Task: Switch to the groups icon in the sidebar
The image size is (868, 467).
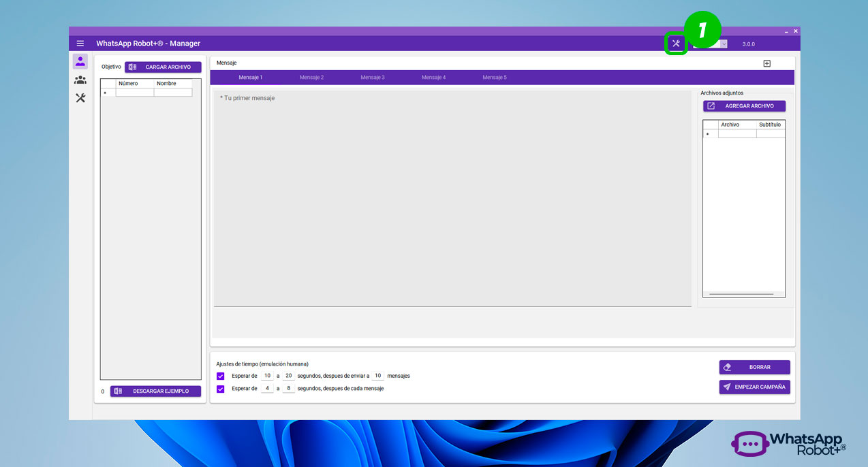Action: pyautogui.click(x=80, y=80)
